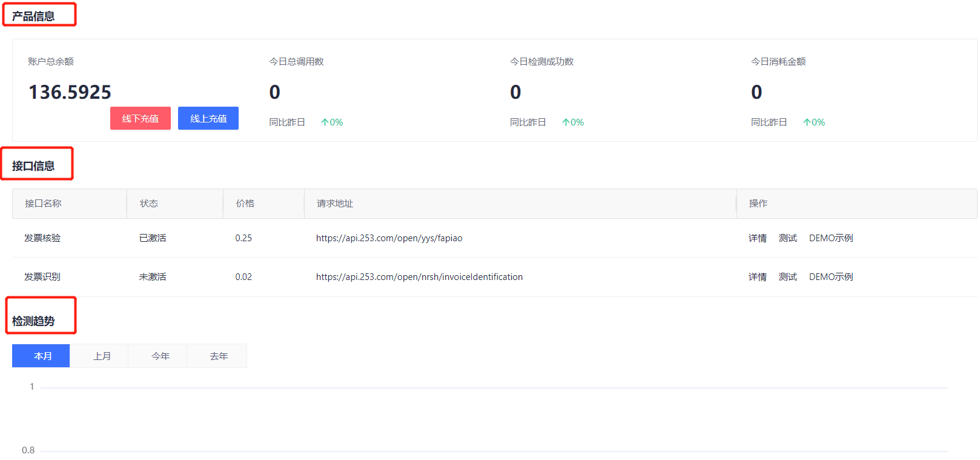
Task: Click the 检测趋势 section heading
Action: (x=33, y=321)
